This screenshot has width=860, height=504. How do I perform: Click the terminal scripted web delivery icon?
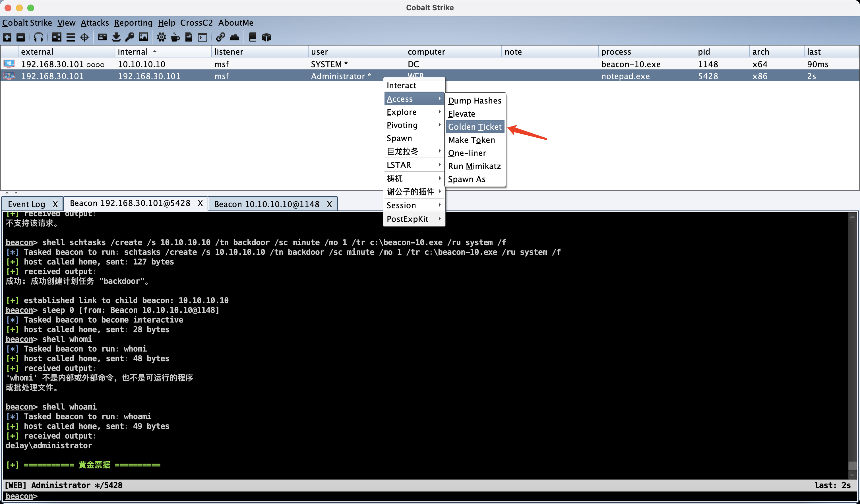[203, 37]
